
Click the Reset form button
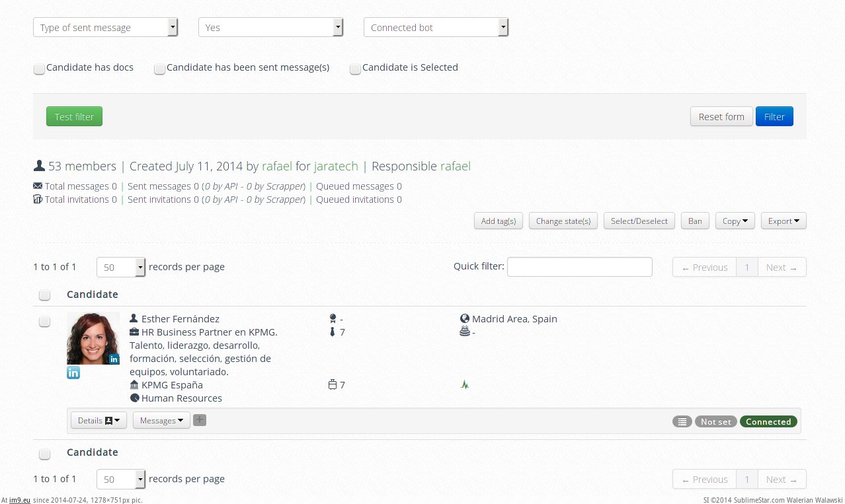pos(721,116)
